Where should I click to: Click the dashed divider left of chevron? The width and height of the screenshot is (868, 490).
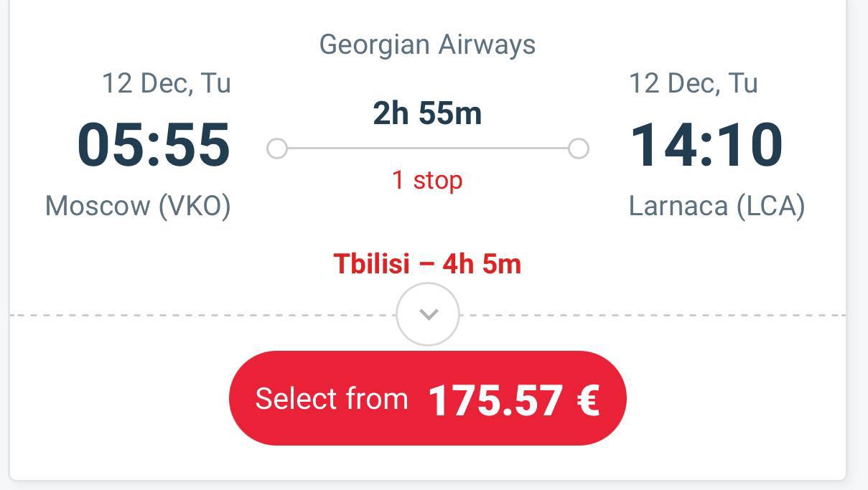(x=201, y=315)
